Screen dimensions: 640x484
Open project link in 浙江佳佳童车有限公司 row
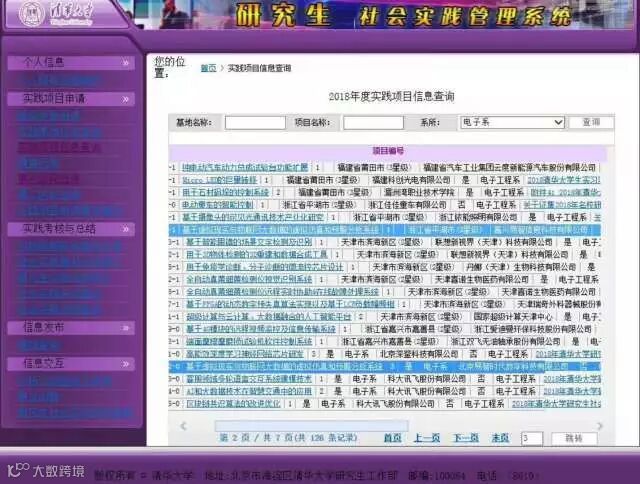217,205
